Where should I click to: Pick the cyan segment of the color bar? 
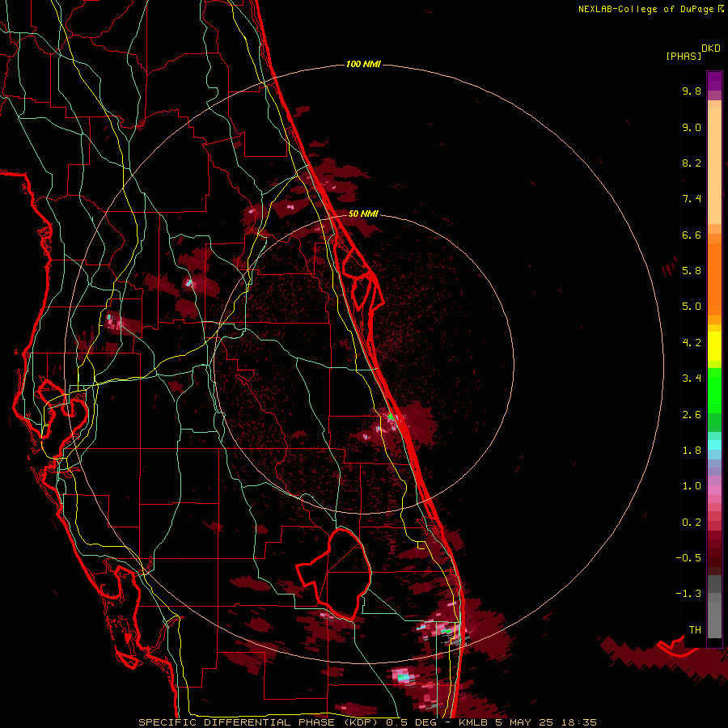coord(714,444)
